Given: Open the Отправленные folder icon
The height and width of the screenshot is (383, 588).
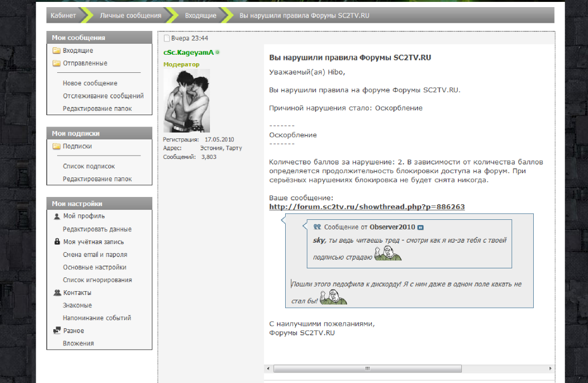Looking at the screenshot, I should coord(56,63).
